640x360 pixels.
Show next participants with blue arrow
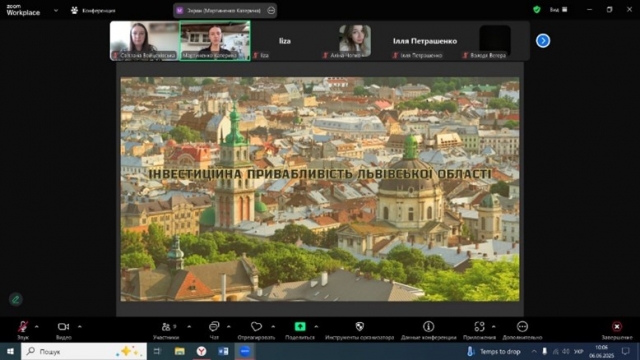pyautogui.click(x=543, y=41)
